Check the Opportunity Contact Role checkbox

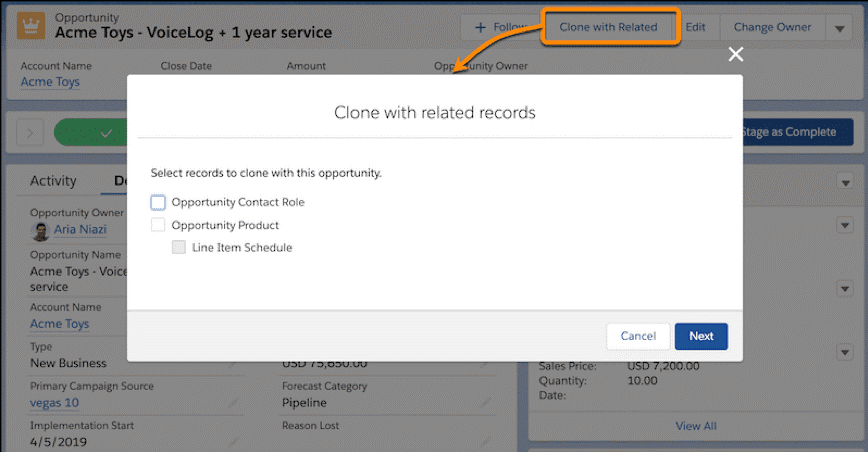[x=158, y=202]
